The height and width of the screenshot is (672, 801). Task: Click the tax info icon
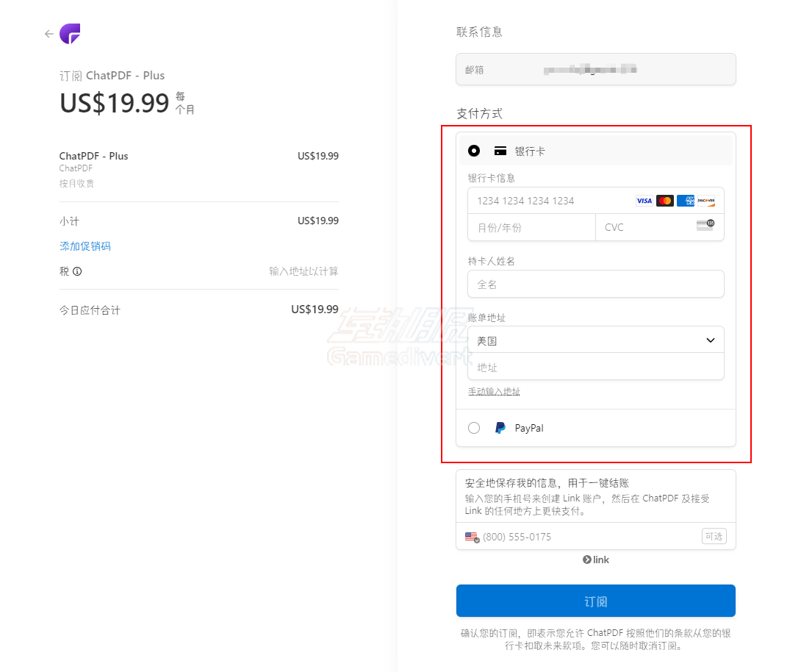pos(77,271)
